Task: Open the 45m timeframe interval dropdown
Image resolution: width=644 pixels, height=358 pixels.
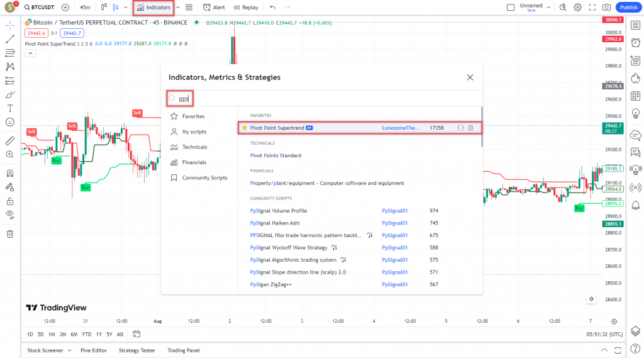Action: click(x=84, y=8)
